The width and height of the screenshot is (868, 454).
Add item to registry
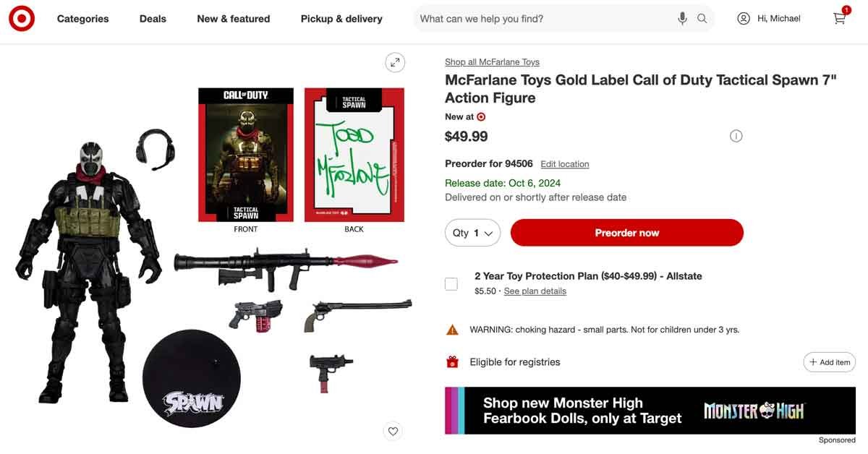[x=829, y=362]
